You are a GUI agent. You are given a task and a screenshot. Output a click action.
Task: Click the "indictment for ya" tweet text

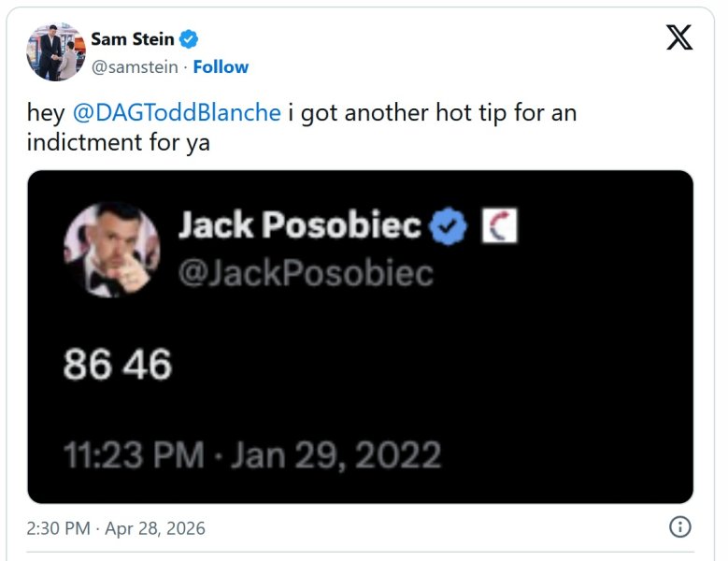(x=119, y=142)
